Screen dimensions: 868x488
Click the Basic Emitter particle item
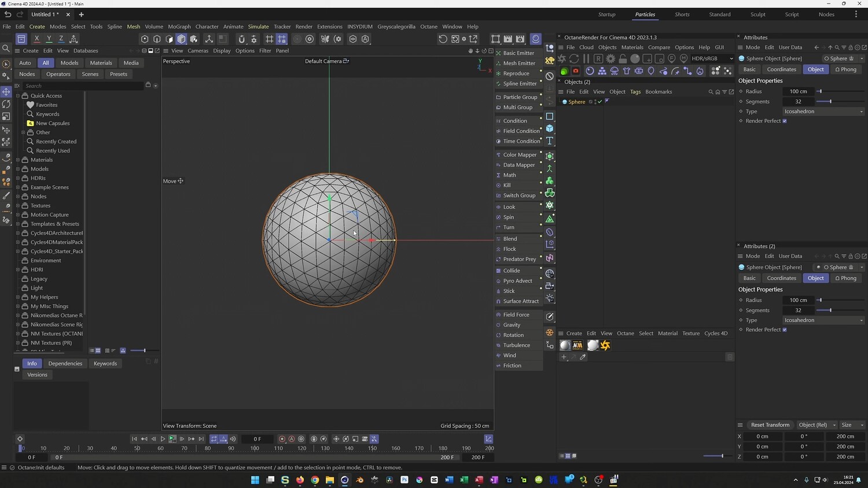pyautogui.click(x=518, y=53)
